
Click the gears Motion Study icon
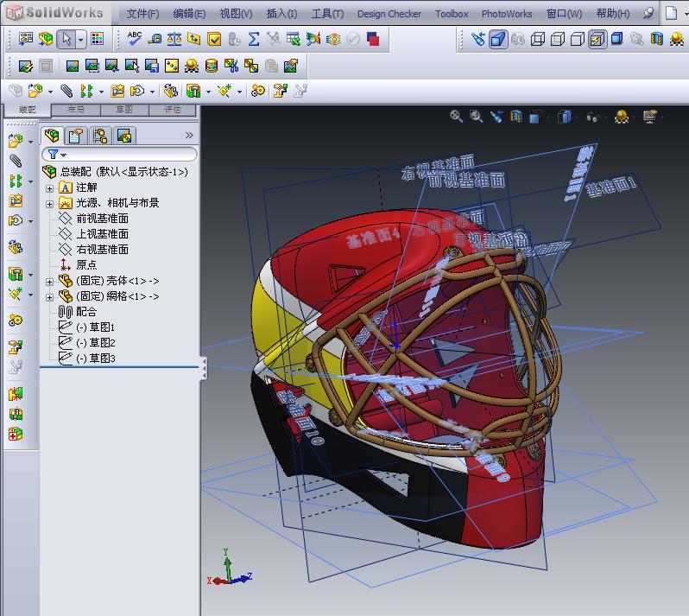pos(258,91)
